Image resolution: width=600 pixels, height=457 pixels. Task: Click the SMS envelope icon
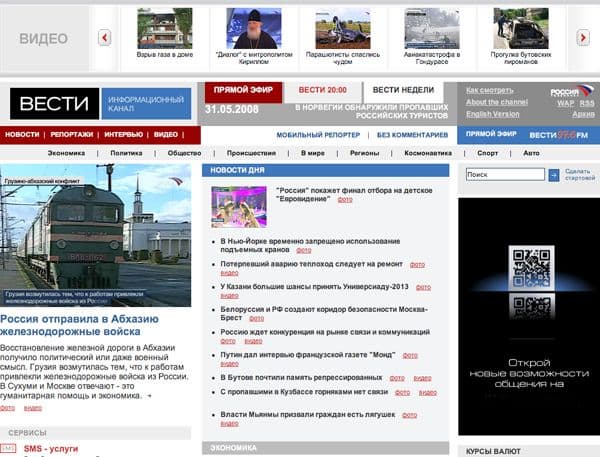[x=8, y=449]
